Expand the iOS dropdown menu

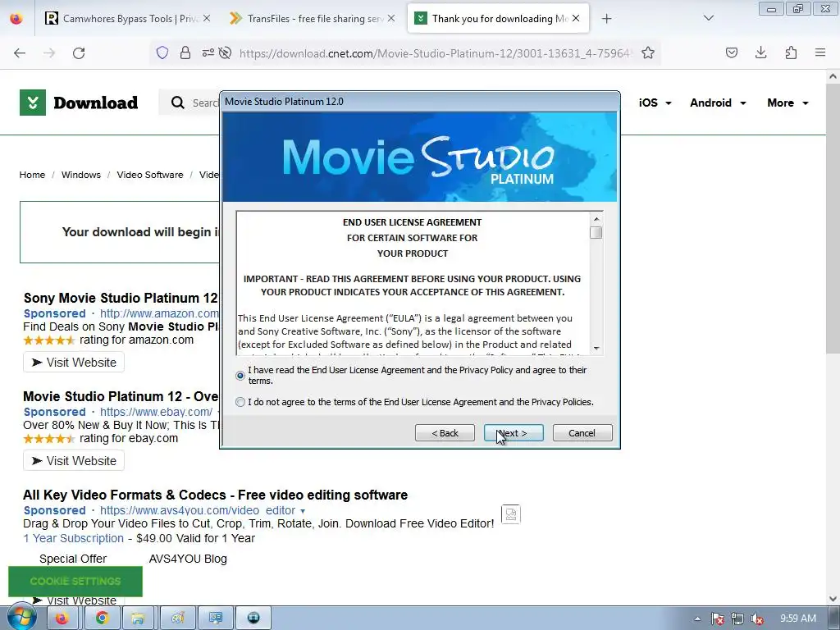point(655,103)
